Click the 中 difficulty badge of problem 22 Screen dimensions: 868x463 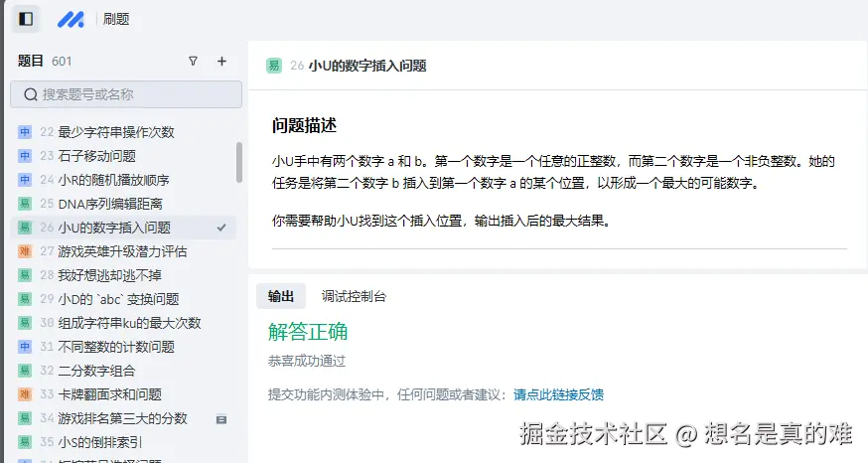[25, 132]
